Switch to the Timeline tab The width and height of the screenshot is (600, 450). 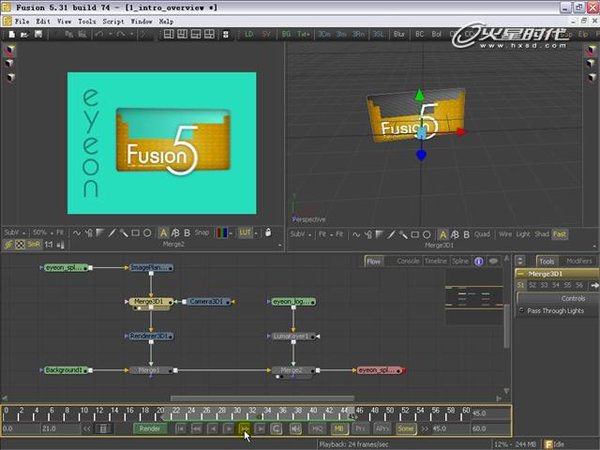[436, 261]
